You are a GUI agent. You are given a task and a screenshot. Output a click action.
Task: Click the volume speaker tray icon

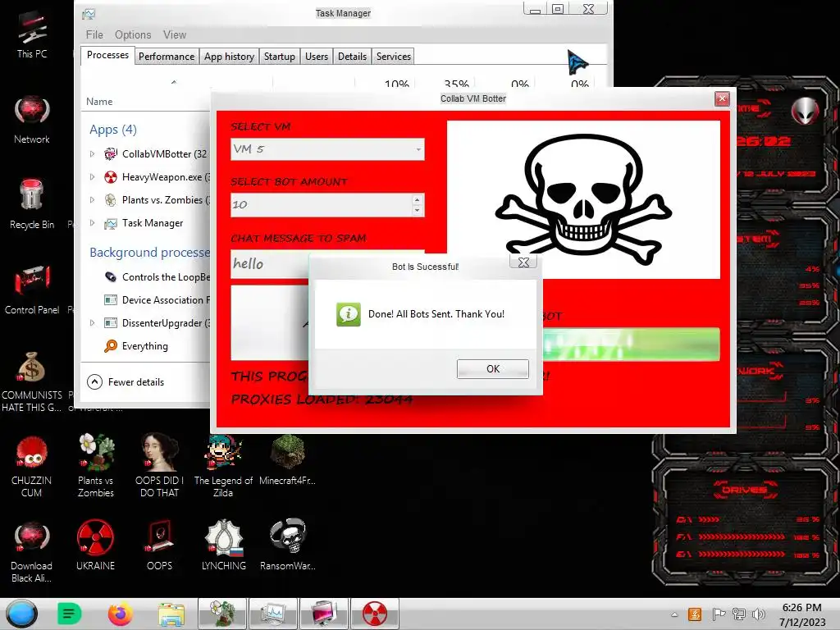tap(759, 614)
